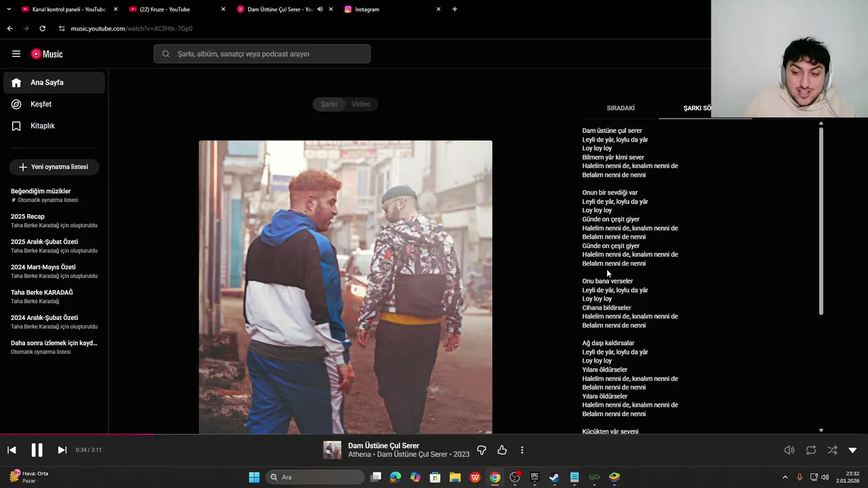This screenshot has width=868, height=488.
Task: Switch to the SIRADAKİ tab
Action: click(620, 108)
